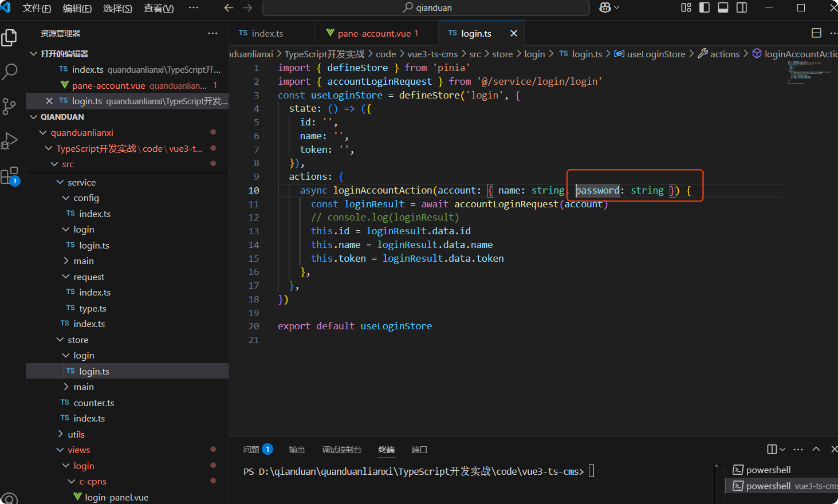Image resolution: width=838 pixels, height=504 pixels.
Task: Click the split editor right icon
Action: point(816,33)
